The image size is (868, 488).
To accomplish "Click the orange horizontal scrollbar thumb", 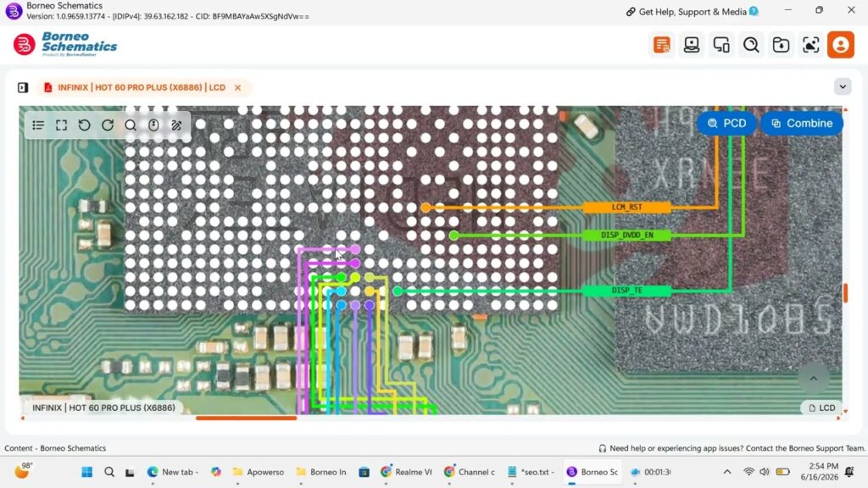I will point(247,419).
